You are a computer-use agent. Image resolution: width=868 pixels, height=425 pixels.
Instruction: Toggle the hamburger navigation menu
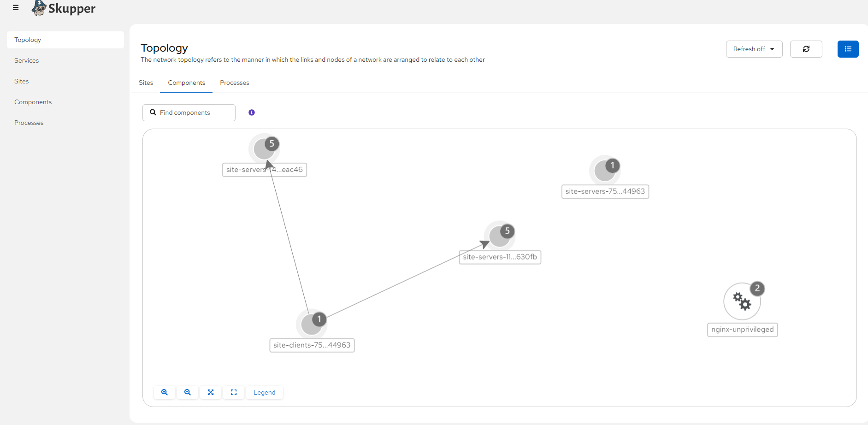pyautogui.click(x=16, y=7)
